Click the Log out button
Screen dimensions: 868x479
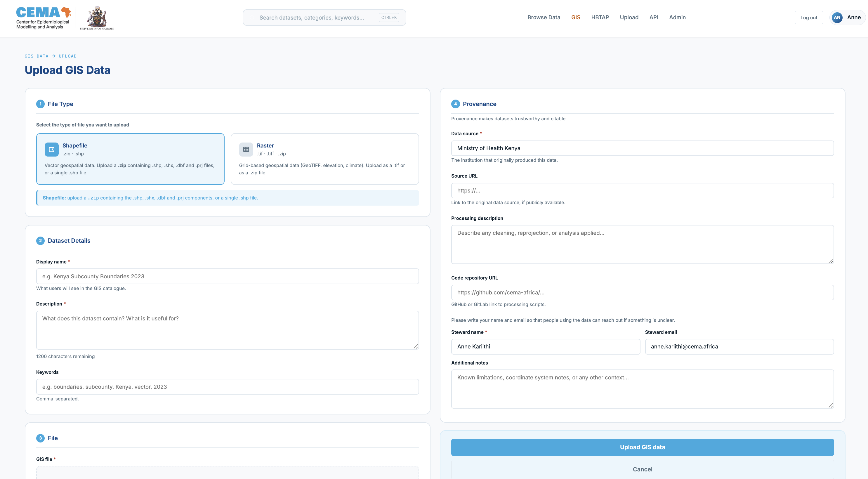pyautogui.click(x=808, y=18)
